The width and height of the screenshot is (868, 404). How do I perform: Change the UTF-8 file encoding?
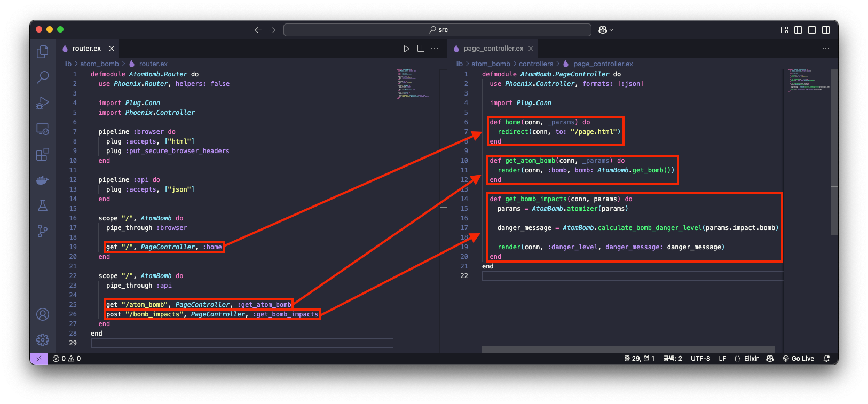[700, 359]
